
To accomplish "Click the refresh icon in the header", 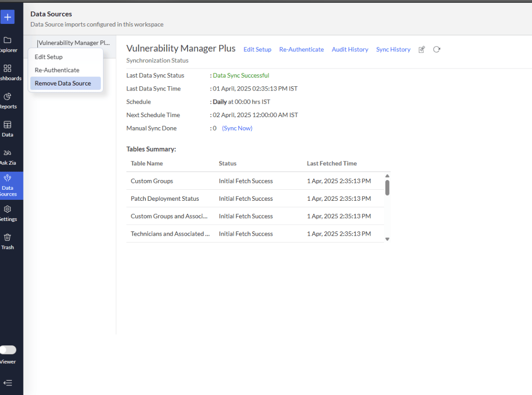I will pyautogui.click(x=437, y=50).
